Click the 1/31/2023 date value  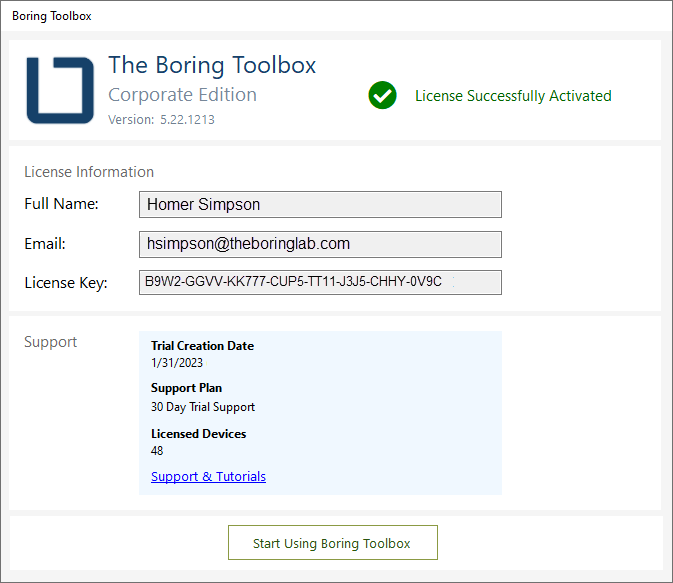[177, 363]
